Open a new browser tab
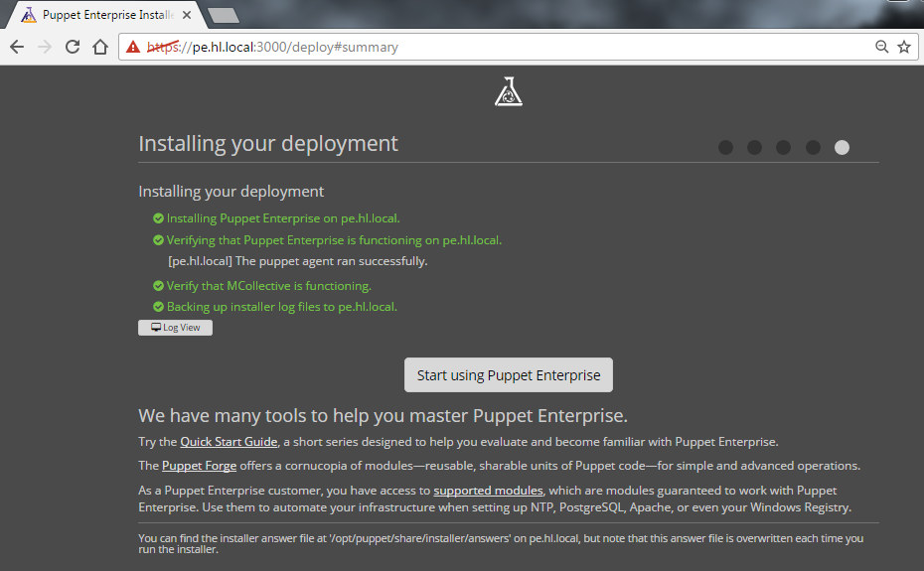 pyautogui.click(x=224, y=15)
